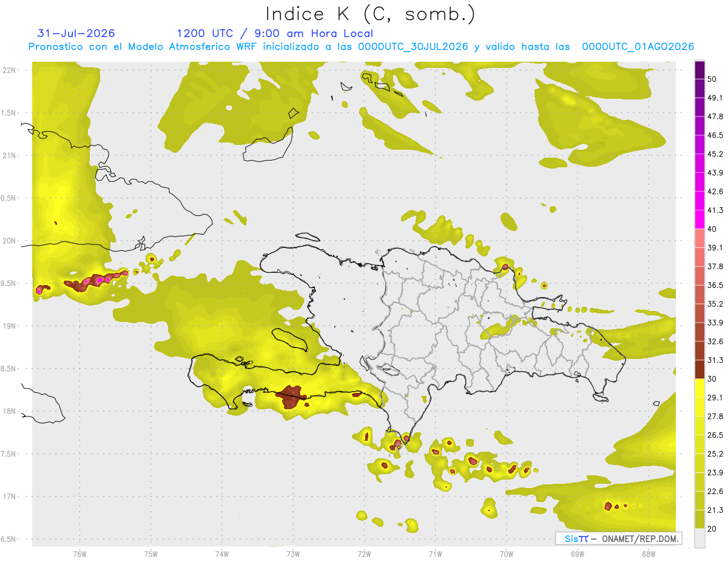This screenshot has height=562, width=728.
Task: Click color scale label "50"
Action: point(712,79)
